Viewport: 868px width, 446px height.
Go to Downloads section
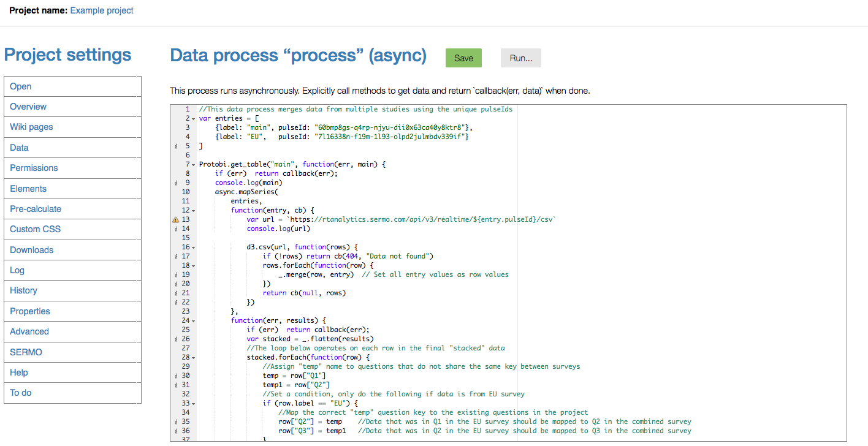tap(72, 250)
